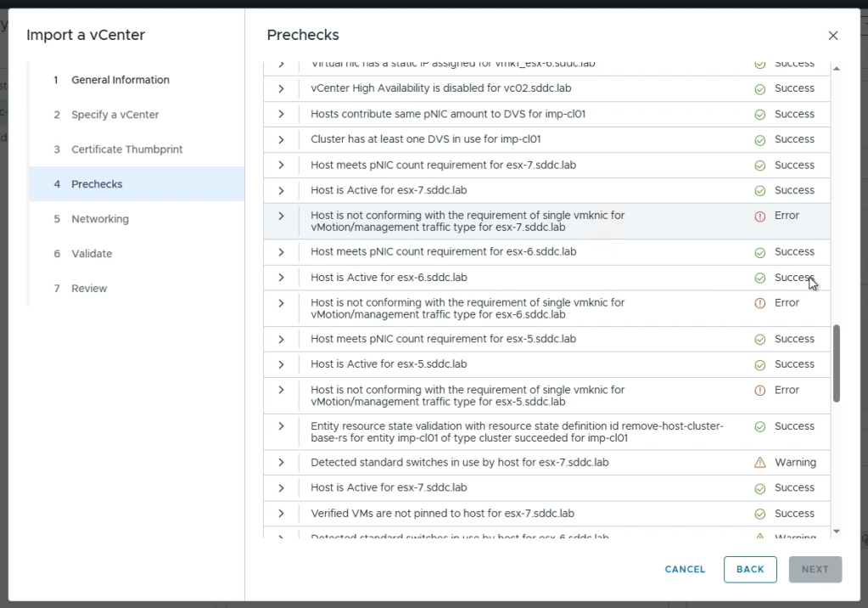Click Success icon for Verified VMs not pinned row
This screenshot has width=868, height=608.
(x=759, y=514)
